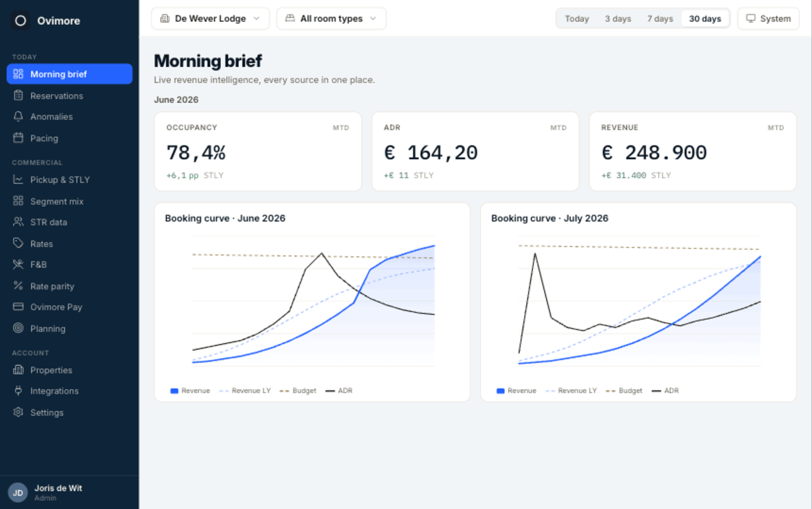The width and height of the screenshot is (812, 509).
Task: Click the Ovimore Pay card icon
Action: coord(19,307)
